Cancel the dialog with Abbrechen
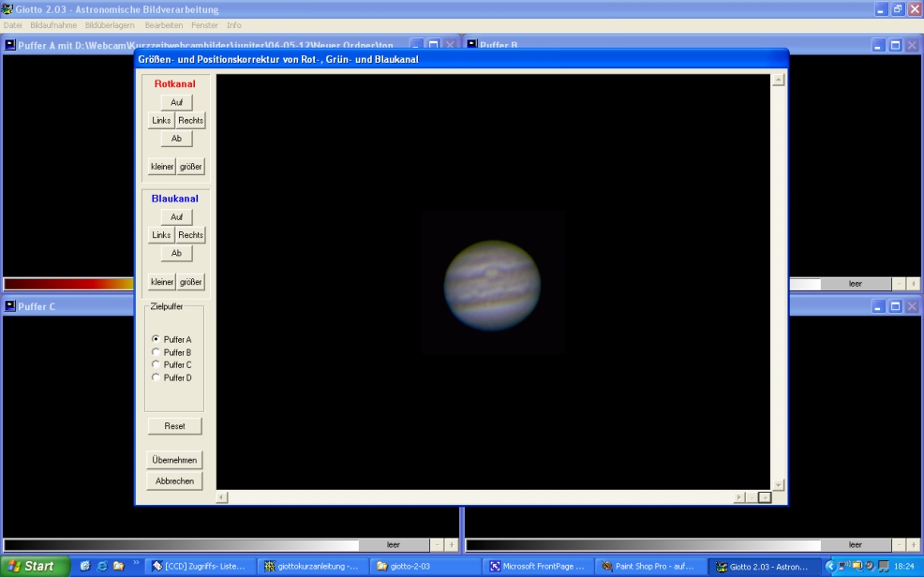Viewport: 924px width, 577px height. 174,481
